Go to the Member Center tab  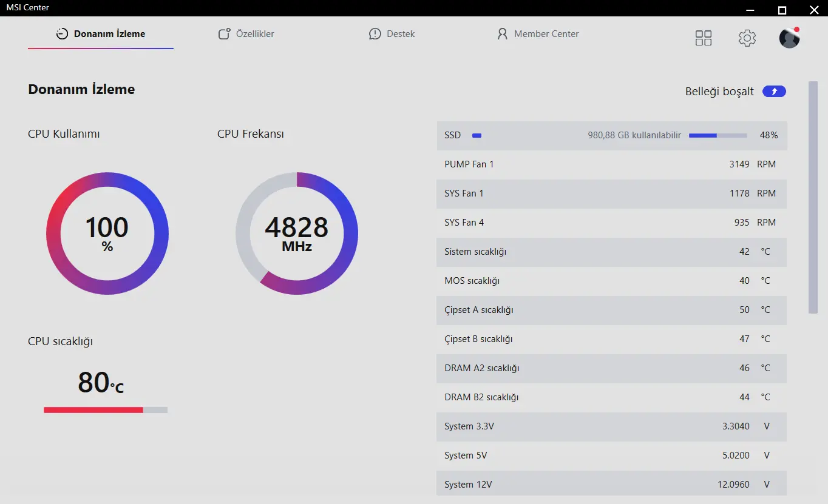click(x=538, y=34)
